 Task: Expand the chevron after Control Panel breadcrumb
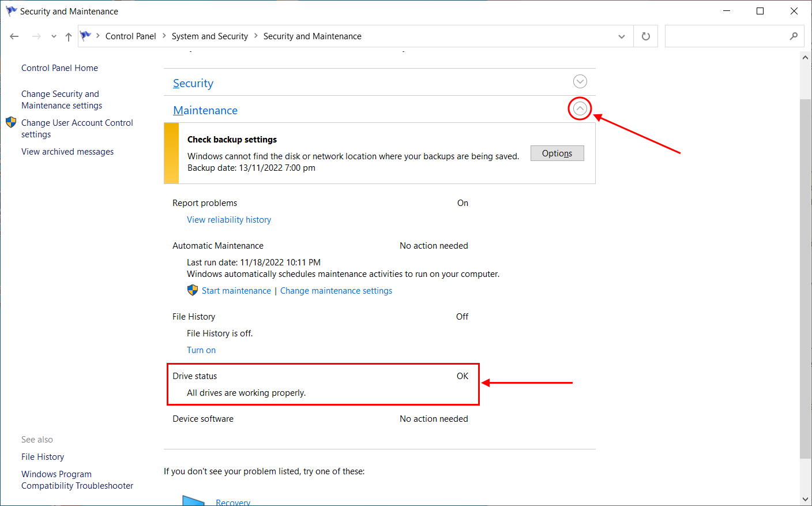pos(164,36)
